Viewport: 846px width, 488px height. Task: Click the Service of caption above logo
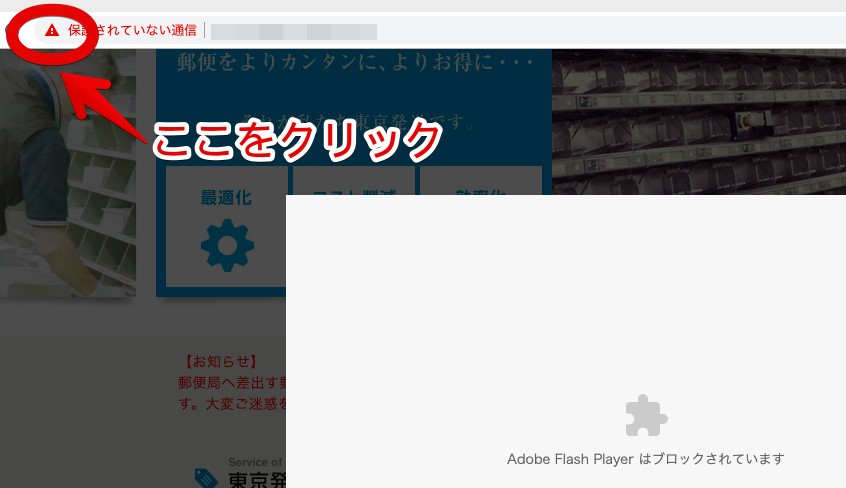point(256,462)
